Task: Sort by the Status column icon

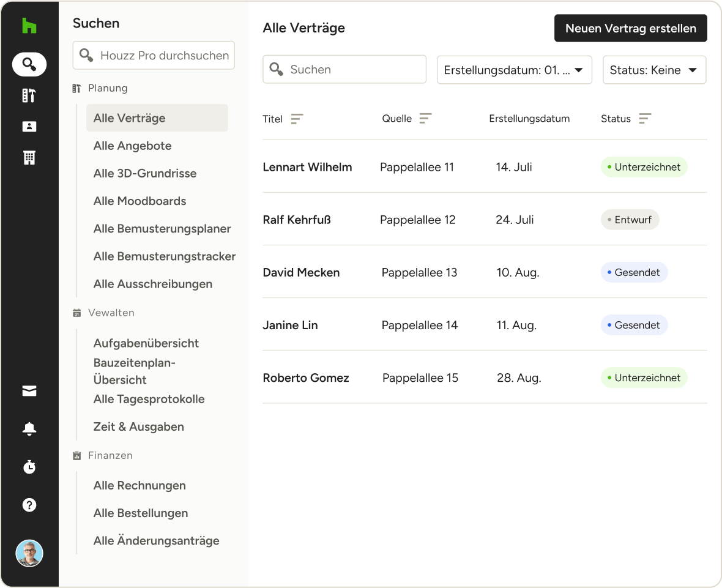Action: [x=645, y=119]
